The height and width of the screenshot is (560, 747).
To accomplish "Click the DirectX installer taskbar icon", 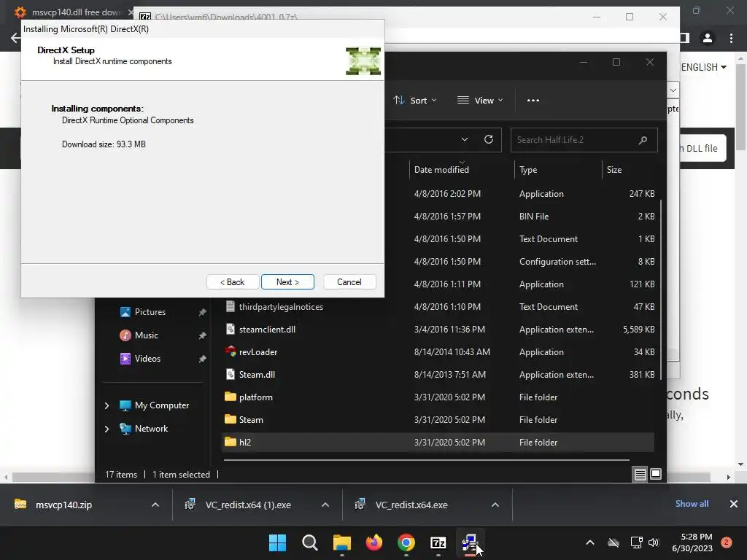I will 470,542.
